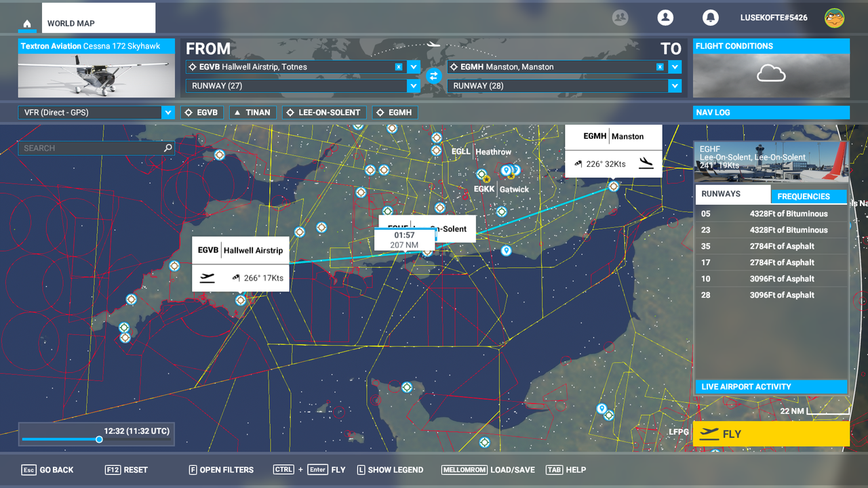868x488 pixels.
Task: Select the TINAN waypoint chip
Action: pyautogui.click(x=252, y=113)
